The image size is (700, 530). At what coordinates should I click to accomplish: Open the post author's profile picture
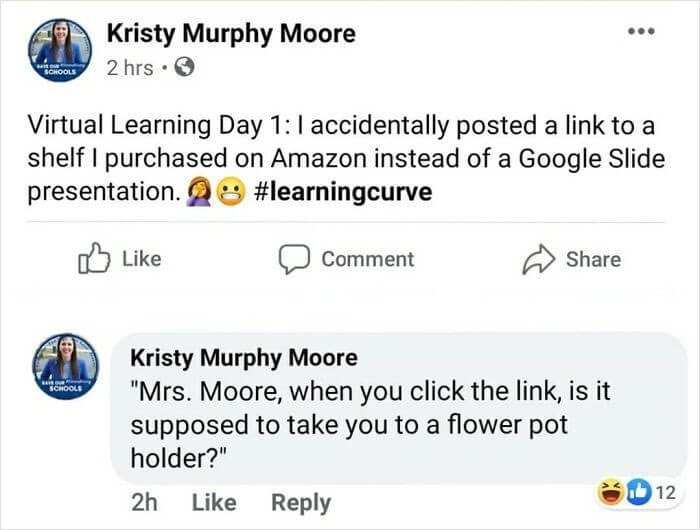tap(60, 50)
